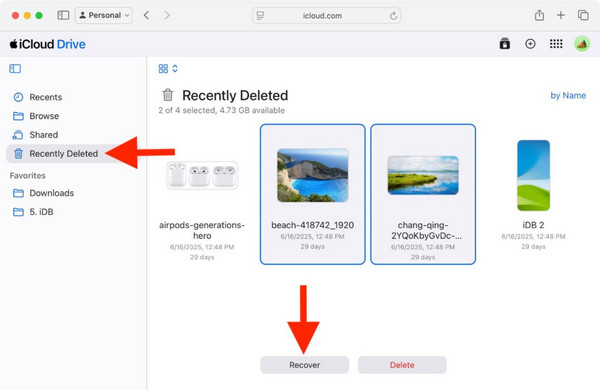The image size is (600, 390).
Task: Click the iCloud Drive logo title
Action: pos(47,44)
